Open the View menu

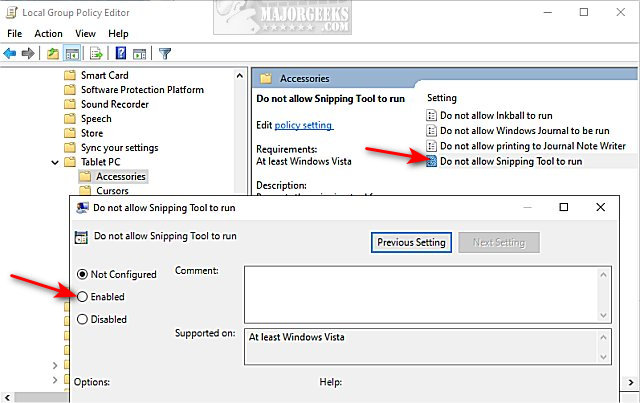85,33
